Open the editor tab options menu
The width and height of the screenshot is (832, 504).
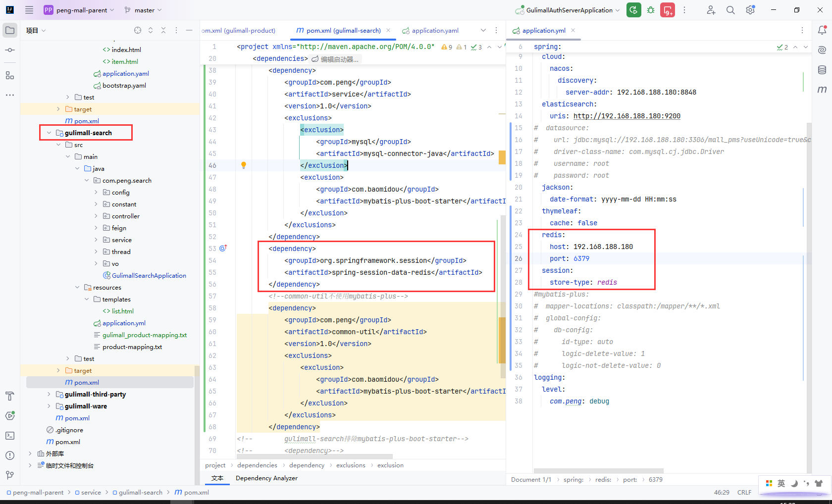pos(496,30)
